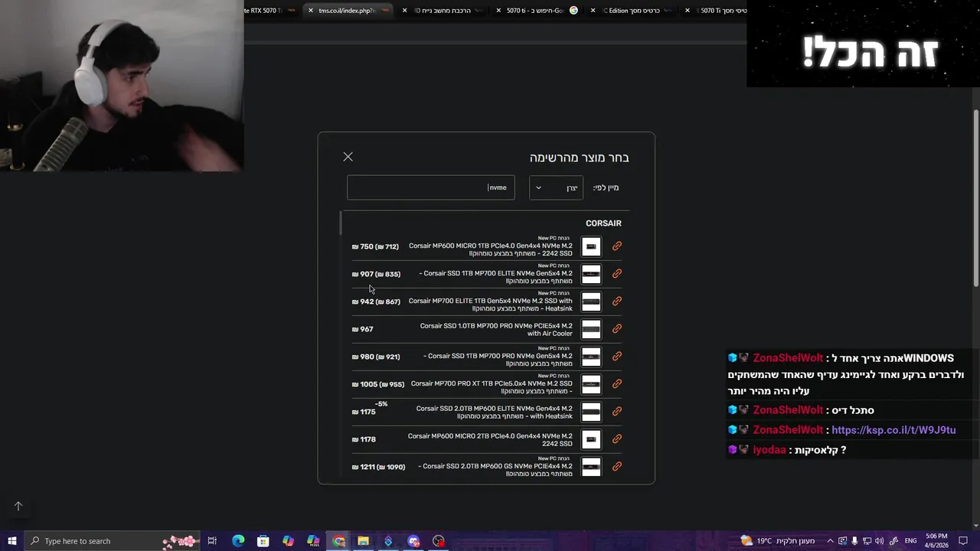Screen dimensions: 980x551
Task: Close the tms.co.il/index.php tab
Action: [x=311, y=11]
